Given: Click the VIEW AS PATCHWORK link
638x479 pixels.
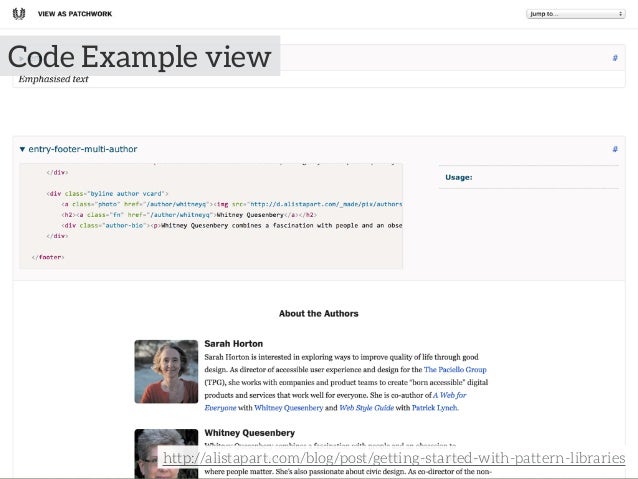Looking at the screenshot, I should tap(75, 14).
